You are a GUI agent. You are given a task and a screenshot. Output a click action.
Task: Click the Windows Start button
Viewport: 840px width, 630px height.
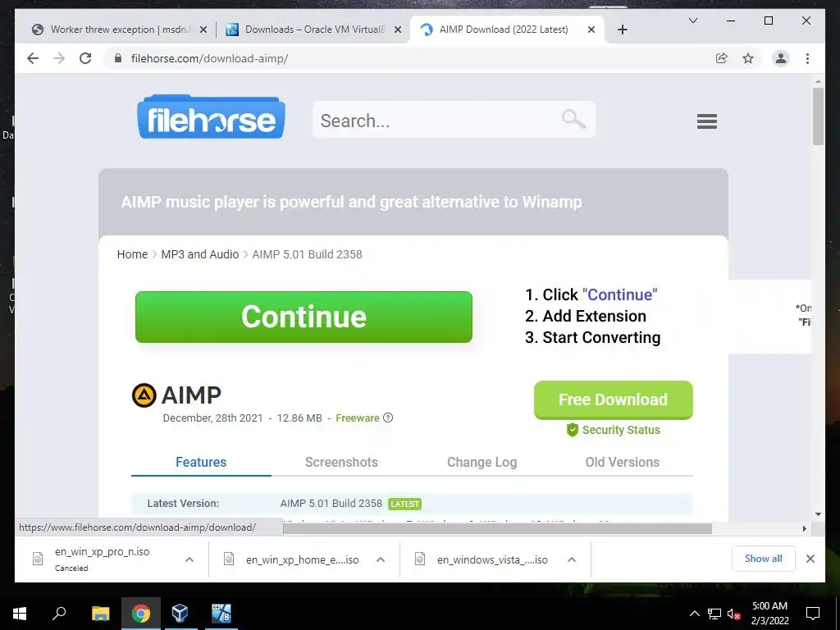tap(20, 613)
